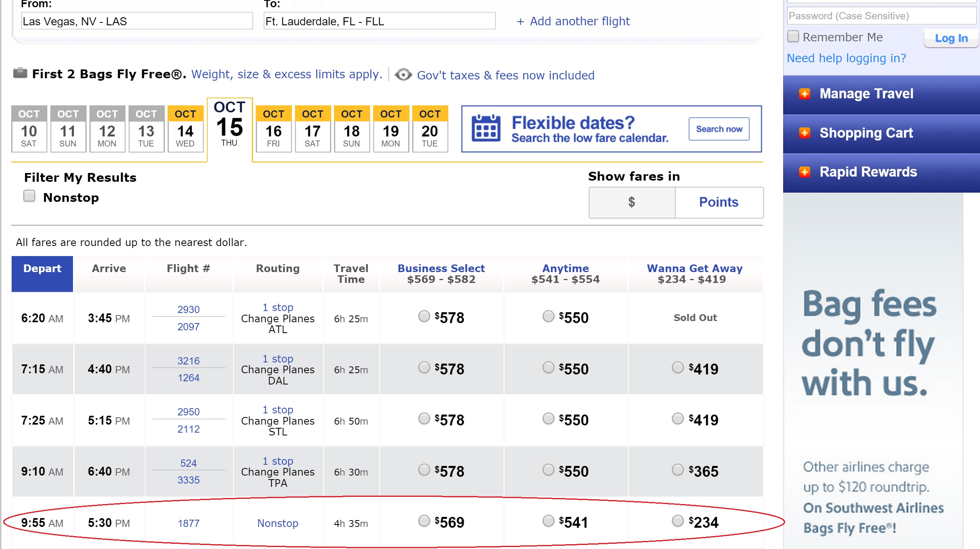
Task: Expand the Rapid Rewards section
Action: tap(868, 172)
